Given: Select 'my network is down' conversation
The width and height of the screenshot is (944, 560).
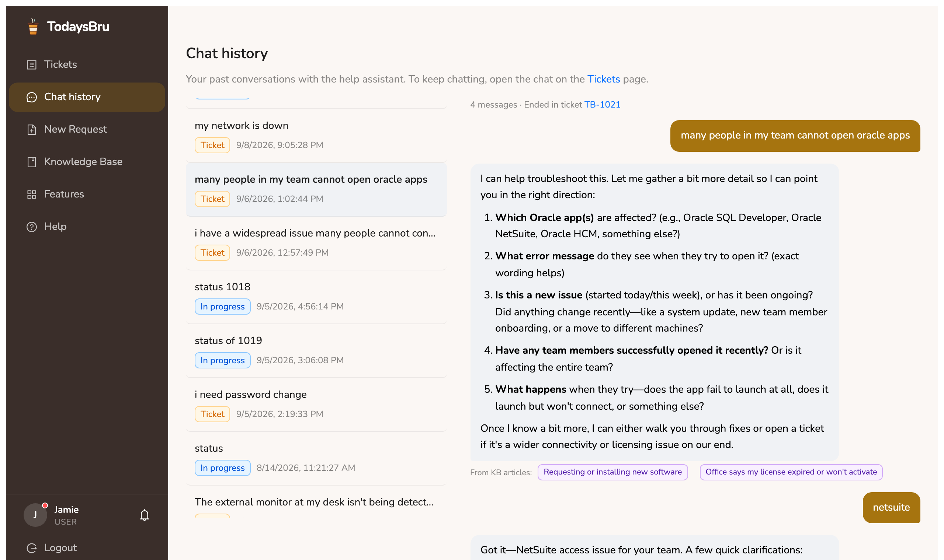Looking at the screenshot, I should click(x=316, y=136).
